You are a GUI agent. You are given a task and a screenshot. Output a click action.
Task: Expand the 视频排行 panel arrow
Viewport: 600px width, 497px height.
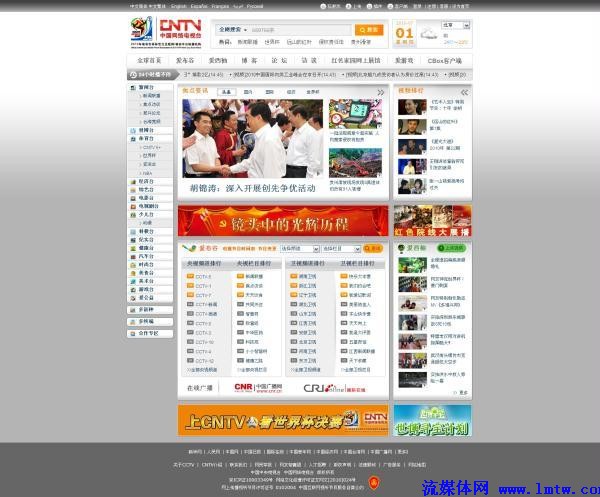462,92
